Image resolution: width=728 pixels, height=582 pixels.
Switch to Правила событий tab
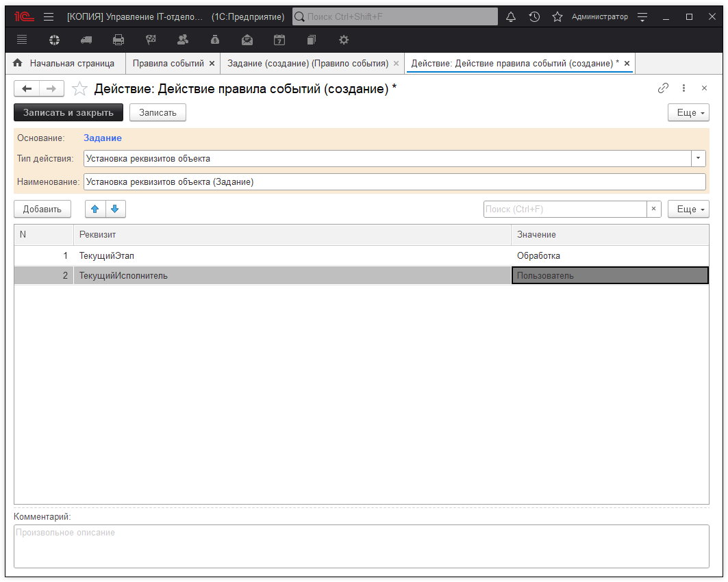(x=168, y=63)
